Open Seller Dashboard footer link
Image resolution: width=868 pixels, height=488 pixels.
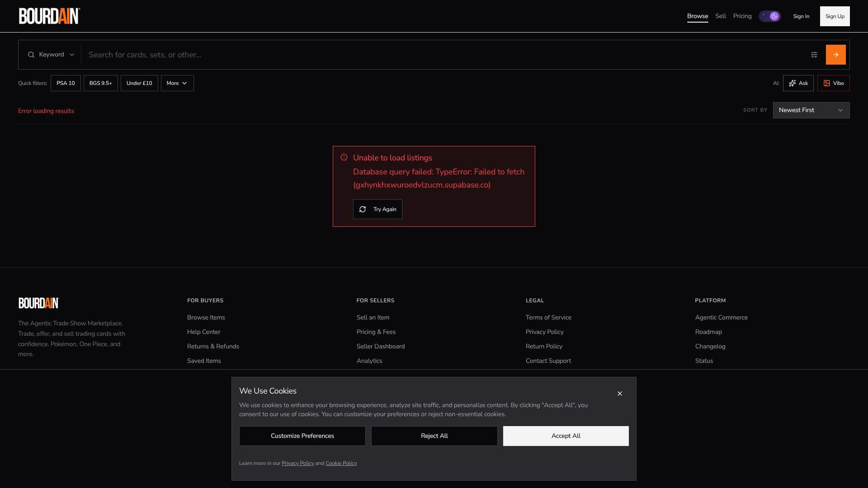(381, 347)
